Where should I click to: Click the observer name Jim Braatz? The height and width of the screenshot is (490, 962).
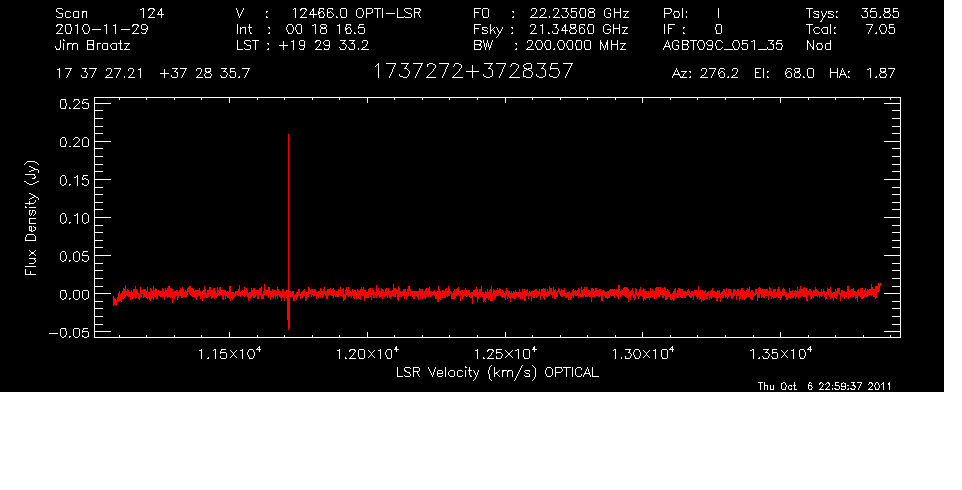93,46
